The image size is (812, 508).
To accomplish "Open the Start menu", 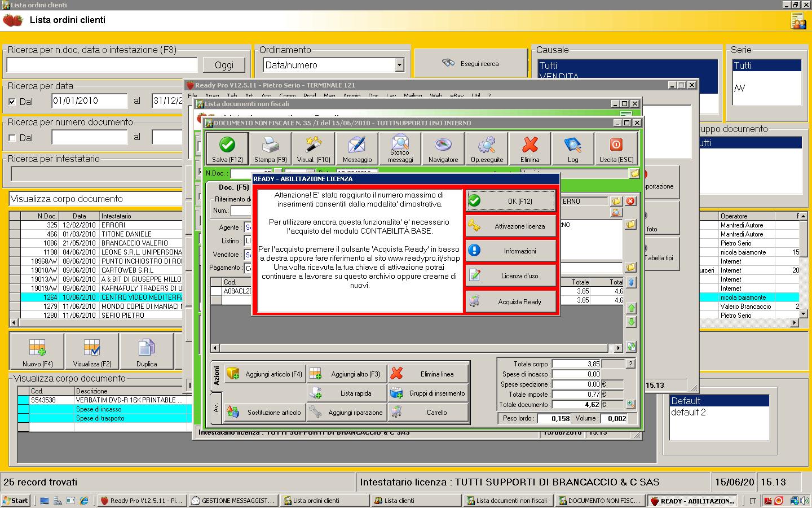I will [x=16, y=501].
